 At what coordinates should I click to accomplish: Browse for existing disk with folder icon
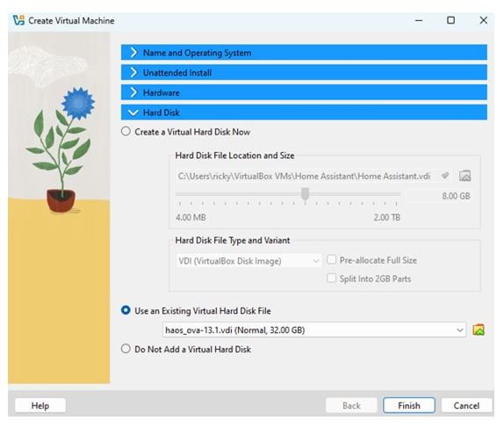(479, 330)
